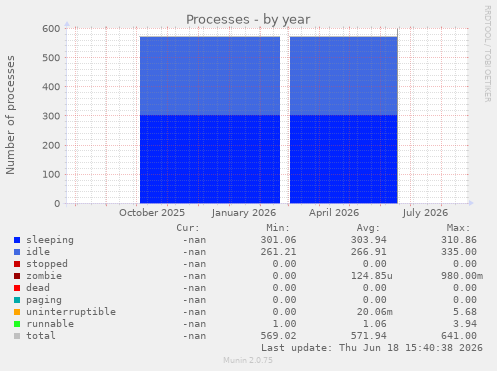
Task: Click the sleeping legend color swatch
Action: pyautogui.click(x=17, y=240)
